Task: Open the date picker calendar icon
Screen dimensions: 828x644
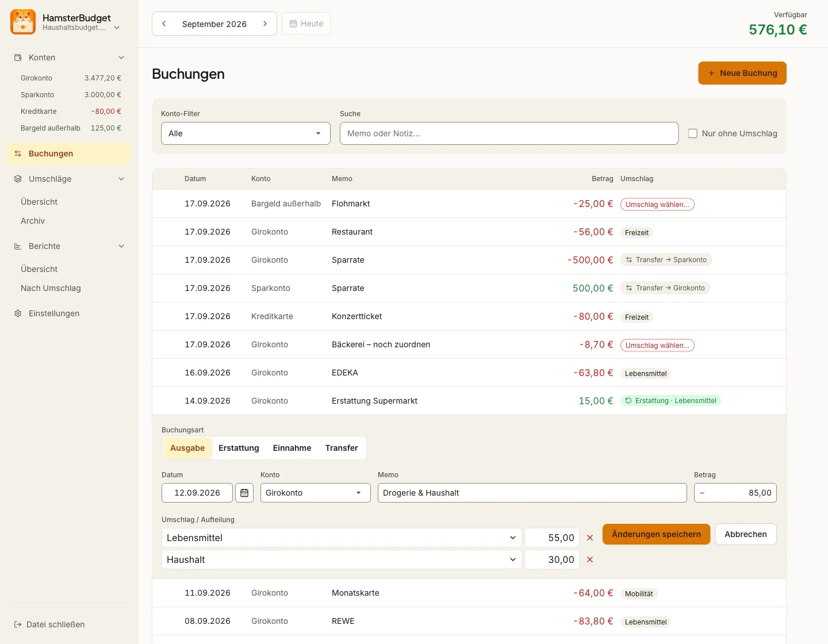Action: pos(244,493)
